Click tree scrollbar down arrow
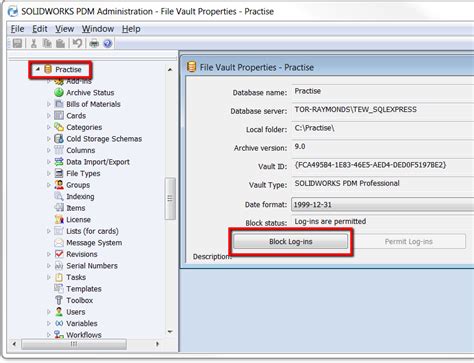Image resolution: width=474 pixels, height=363 pixels. tap(170, 332)
